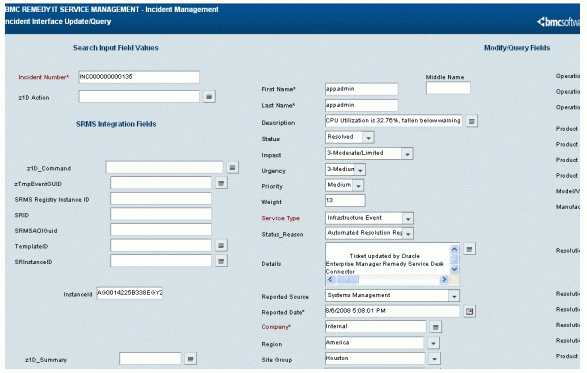
Task: Click the Incident Number input field
Action: 139,77
